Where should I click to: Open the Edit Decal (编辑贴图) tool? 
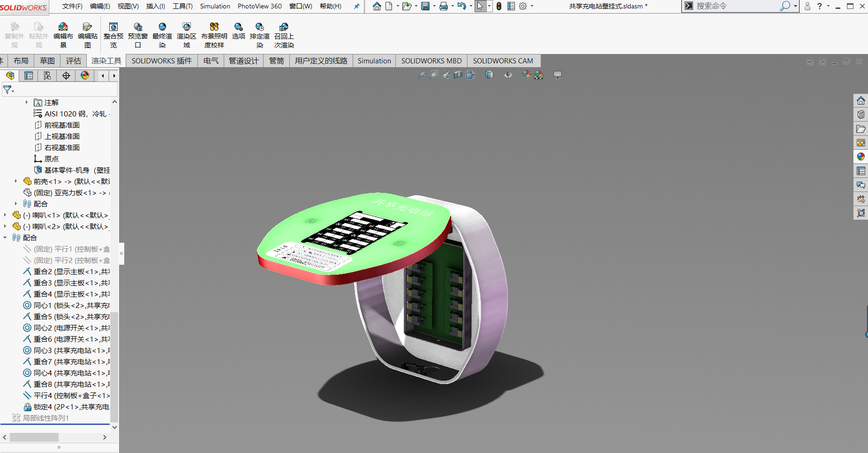[87, 35]
